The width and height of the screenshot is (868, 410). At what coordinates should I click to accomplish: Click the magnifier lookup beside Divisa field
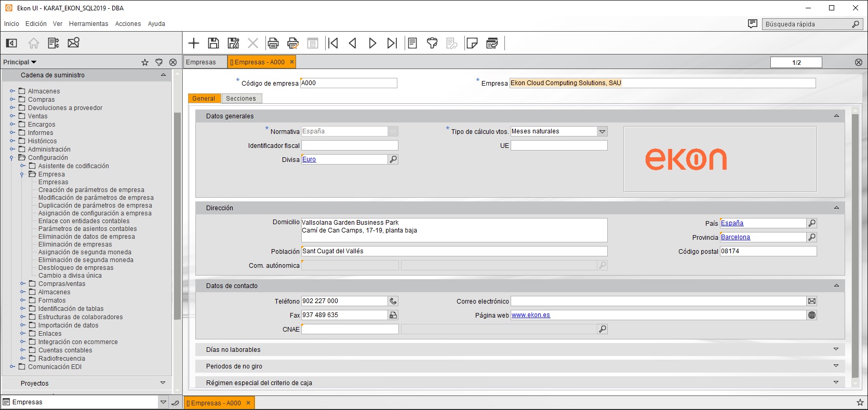point(393,159)
